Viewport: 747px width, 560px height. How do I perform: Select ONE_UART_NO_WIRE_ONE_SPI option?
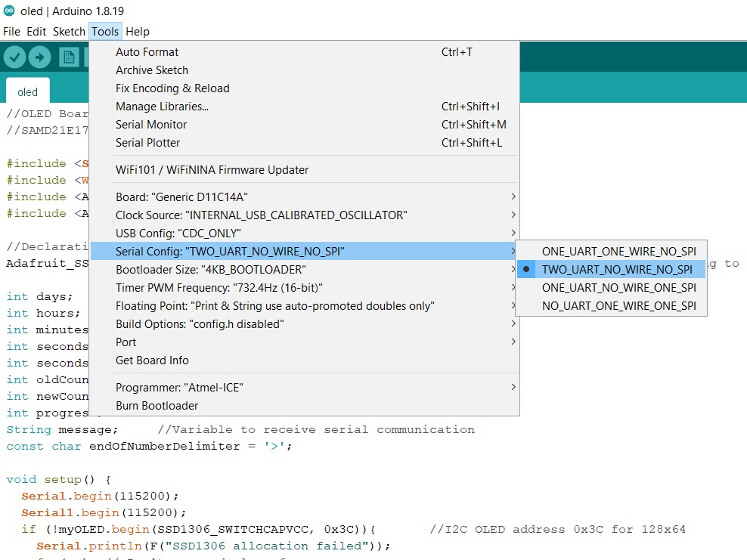(618, 287)
